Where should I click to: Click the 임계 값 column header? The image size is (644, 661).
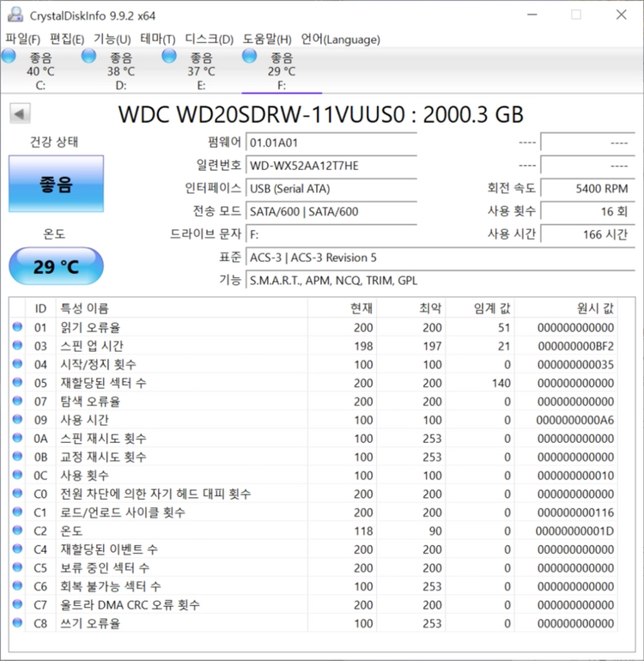tap(480, 308)
